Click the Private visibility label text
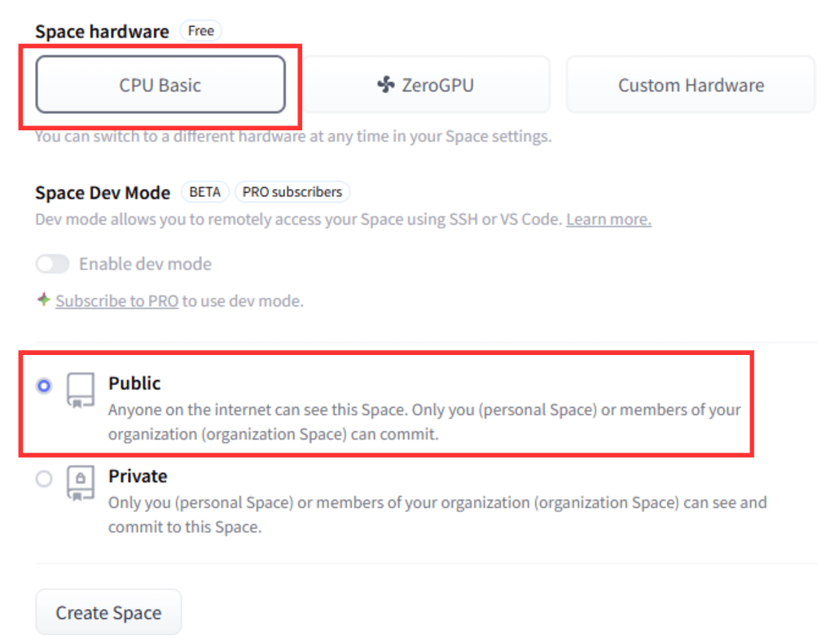This screenshot has height=644, width=830. [138, 475]
